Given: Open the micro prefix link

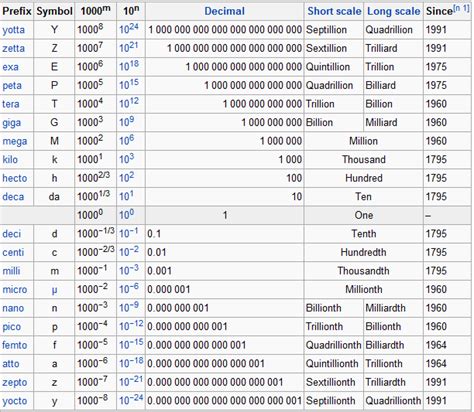Looking at the screenshot, I should pyautogui.click(x=15, y=289).
